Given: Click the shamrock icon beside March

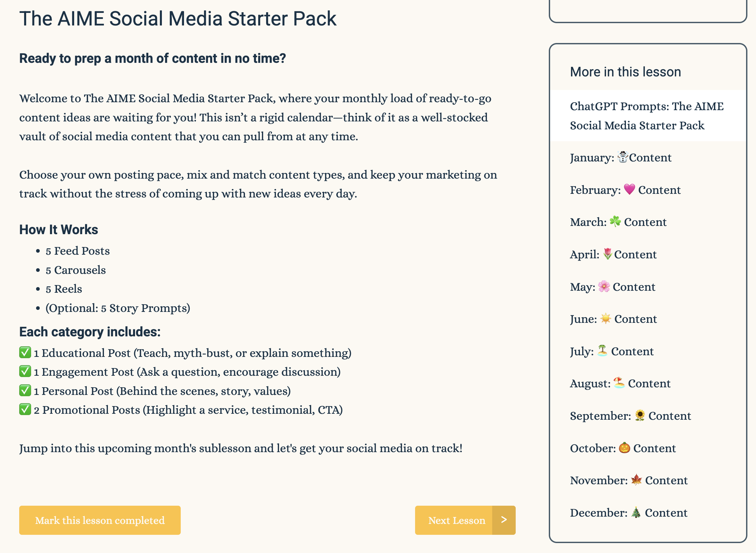Looking at the screenshot, I should (x=615, y=222).
